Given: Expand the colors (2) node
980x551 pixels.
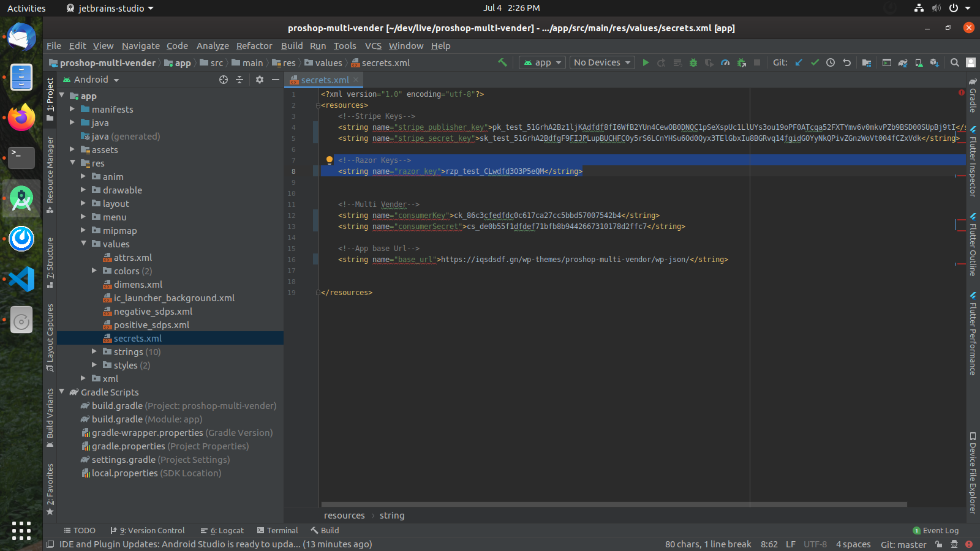Looking at the screenshot, I should (94, 271).
